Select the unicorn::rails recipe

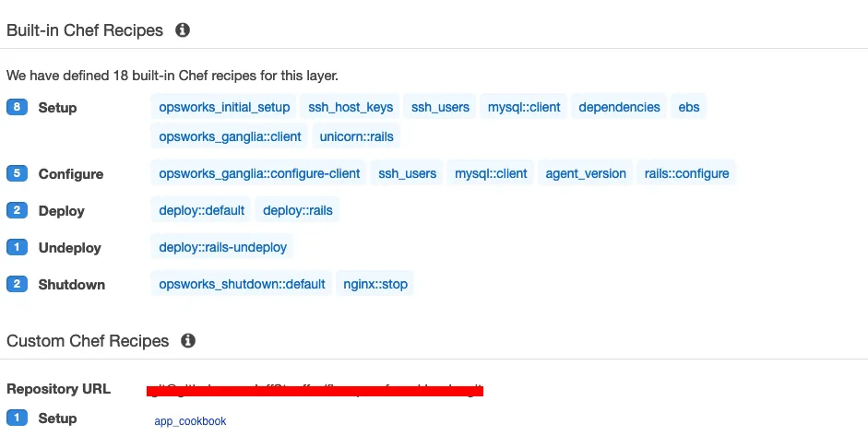coord(356,136)
